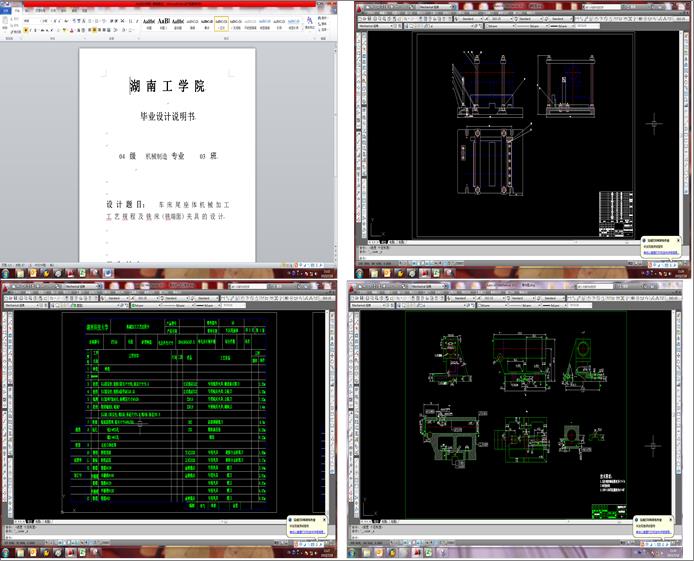Image resolution: width=694 pixels, height=561 pixels.
Task: Close the notification balloon in top-right AutoCAD
Action: [x=678, y=240]
